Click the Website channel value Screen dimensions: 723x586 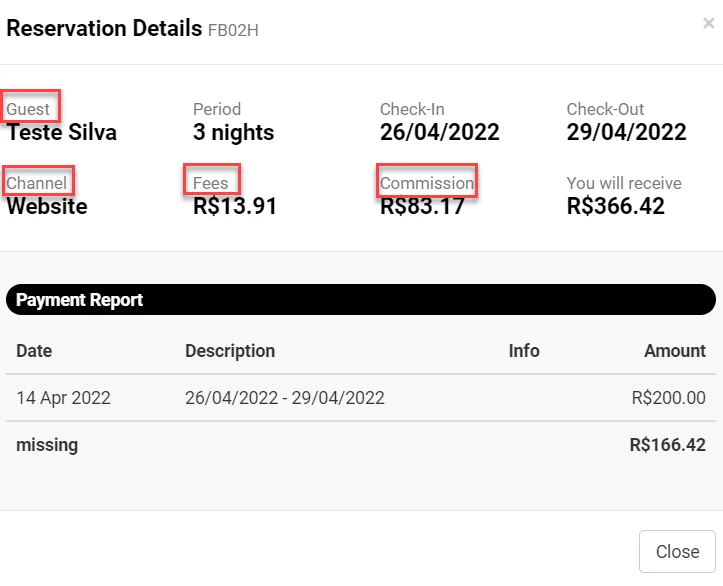(47, 207)
